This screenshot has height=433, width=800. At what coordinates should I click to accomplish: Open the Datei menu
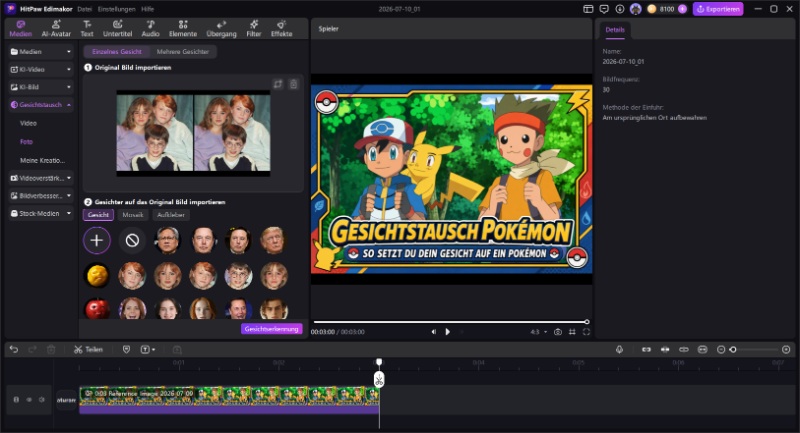point(85,9)
